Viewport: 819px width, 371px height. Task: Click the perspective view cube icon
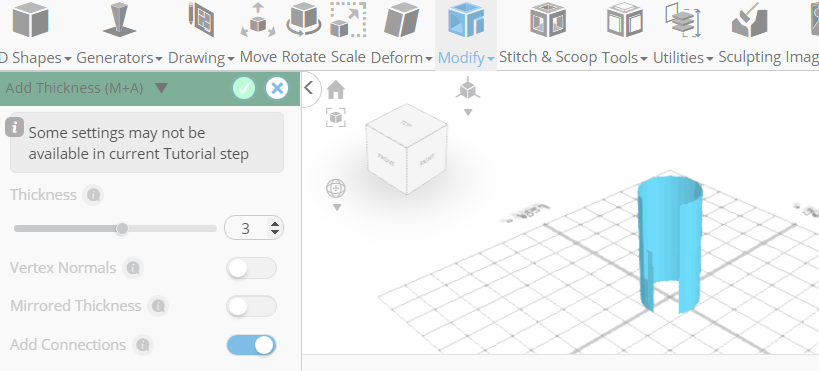pyautogui.click(x=468, y=88)
